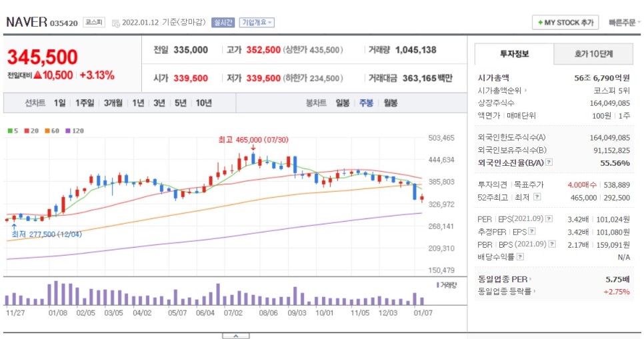Click the 시가 value 339,500
Viewport: 644px width, 339px height.
[191, 78]
